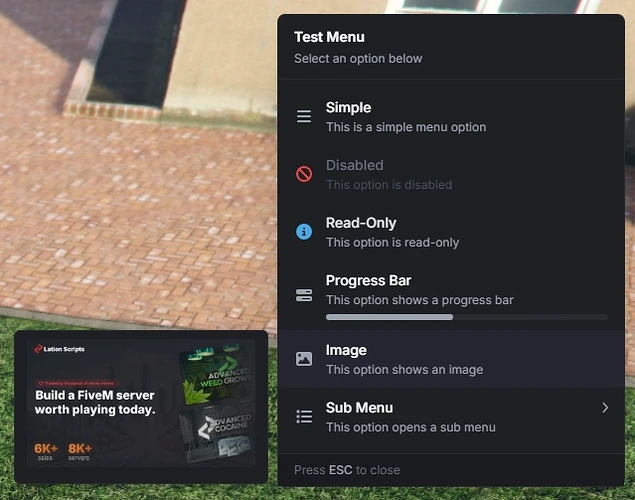The height and width of the screenshot is (500, 635).
Task: Click the Advanced Cocaine artwork
Action: tap(217, 432)
